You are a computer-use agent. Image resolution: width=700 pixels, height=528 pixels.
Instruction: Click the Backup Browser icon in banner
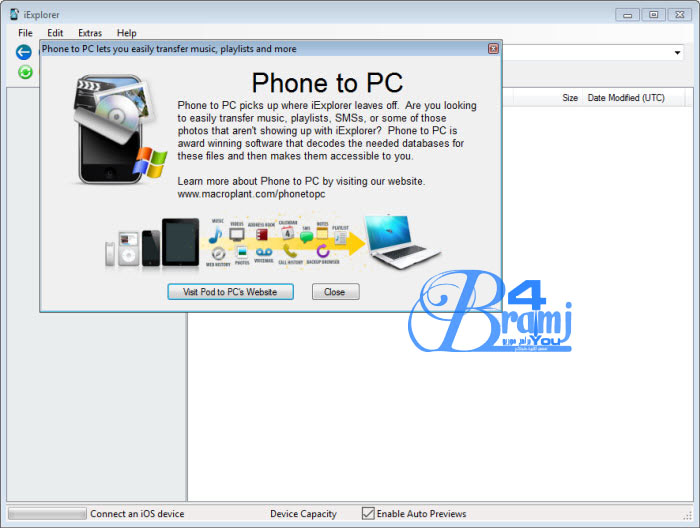[x=323, y=251]
